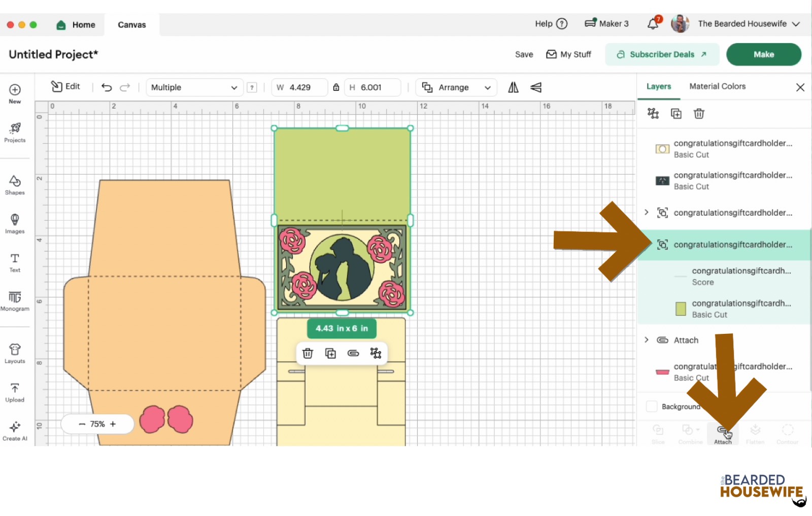The image size is (812, 516).
Task: Open the Multiple operation dropdown
Action: pyautogui.click(x=194, y=87)
